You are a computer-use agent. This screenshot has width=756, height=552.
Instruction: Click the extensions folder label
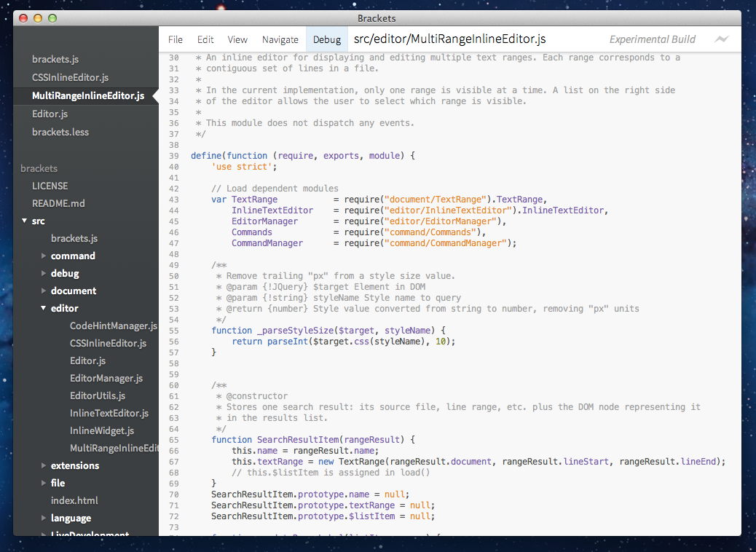(x=75, y=465)
